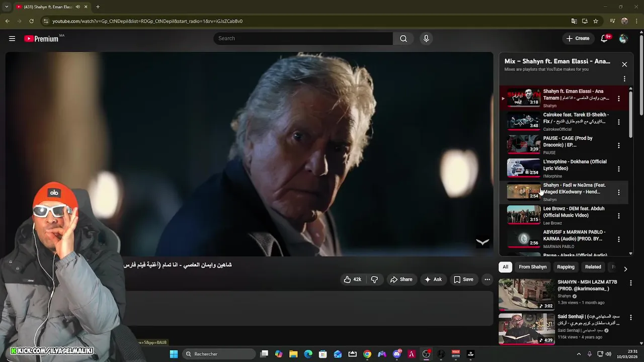Image resolution: width=644 pixels, height=362 pixels.
Task: Open the Windows Start button
Action: (x=174, y=354)
